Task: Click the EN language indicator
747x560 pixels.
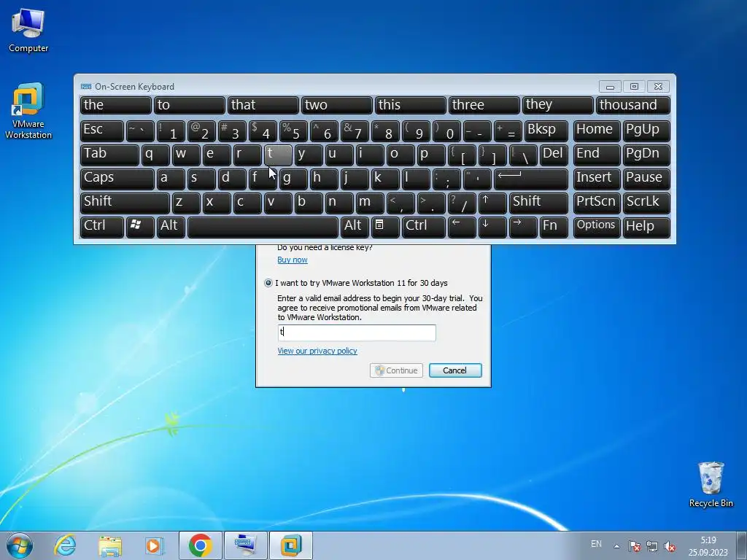Action: tap(596, 544)
